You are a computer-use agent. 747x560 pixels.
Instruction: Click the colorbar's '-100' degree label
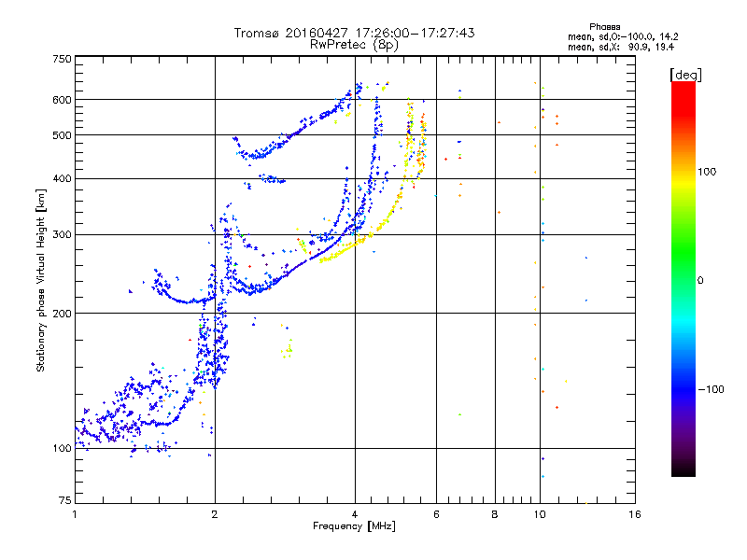coord(711,389)
